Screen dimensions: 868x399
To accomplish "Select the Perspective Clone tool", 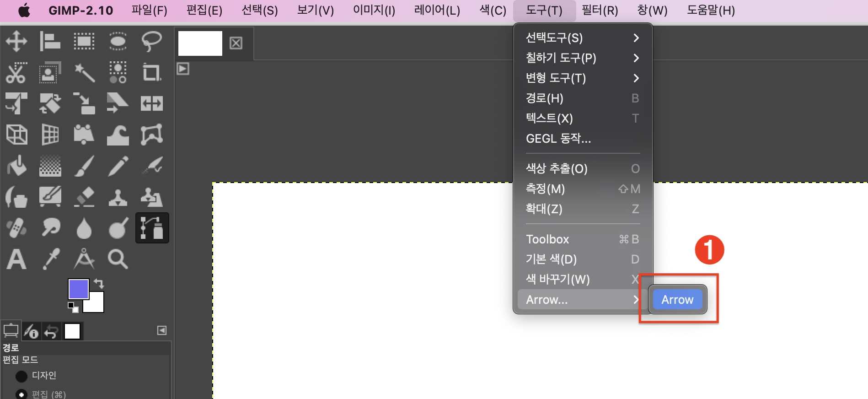I will [152, 197].
